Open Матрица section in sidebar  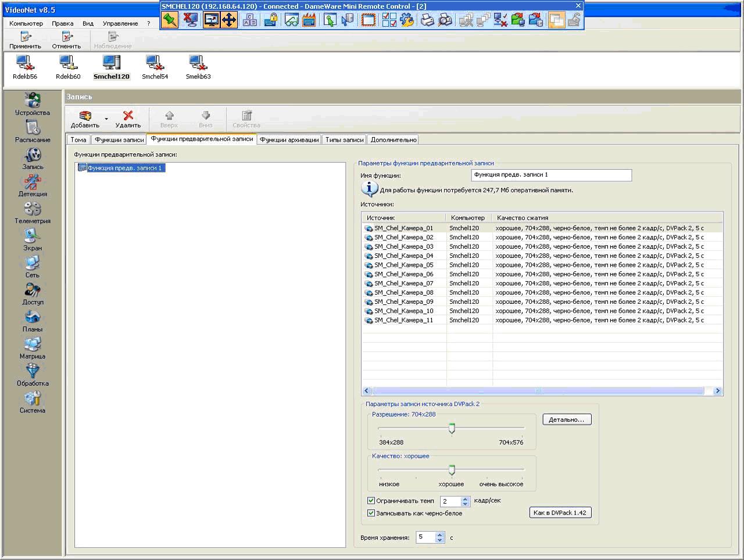tap(33, 349)
